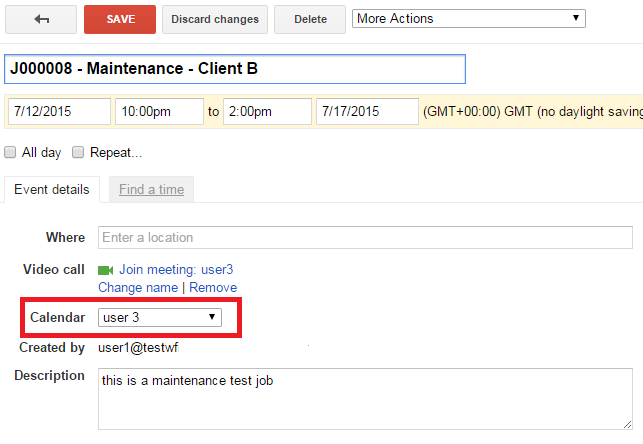Change the start time 10:00pm
The image size is (643, 444).
click(160, 112)
